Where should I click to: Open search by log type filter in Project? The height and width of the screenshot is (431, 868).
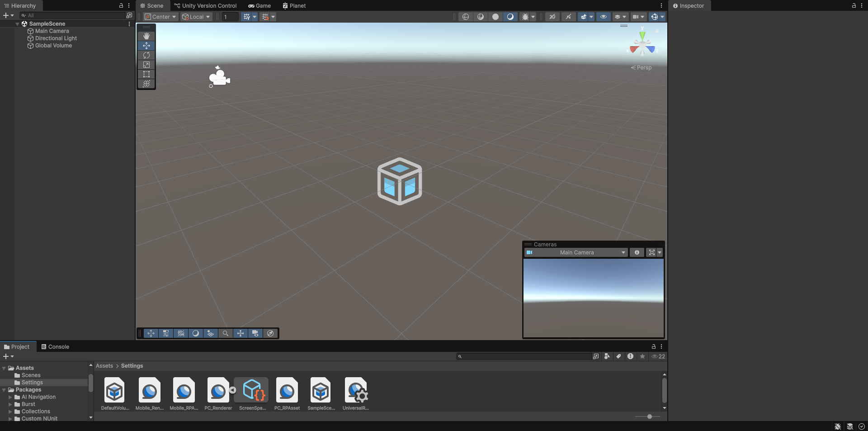coord(630,356)
